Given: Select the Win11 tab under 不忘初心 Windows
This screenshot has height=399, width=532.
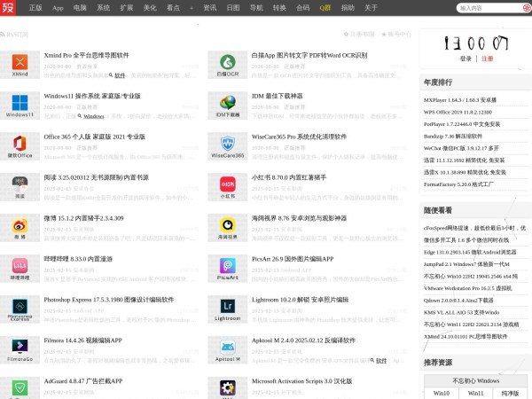Looking at the screenshot, I should click(475, 393).
